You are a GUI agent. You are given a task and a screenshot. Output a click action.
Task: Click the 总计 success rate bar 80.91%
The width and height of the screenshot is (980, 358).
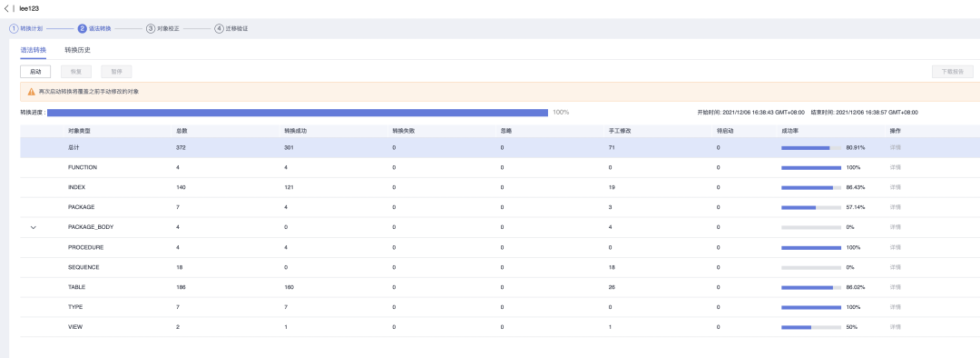[811, 148]
